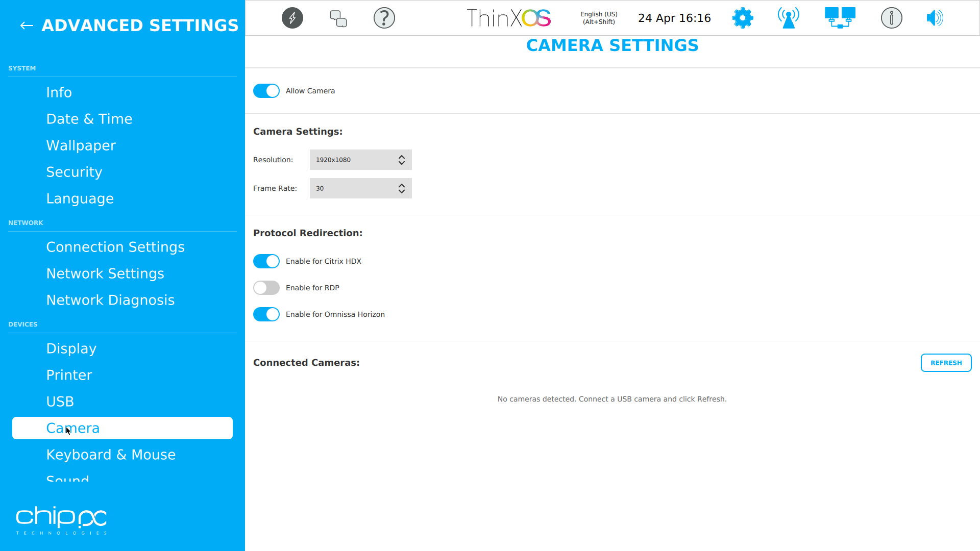Click the volume speaker icon
The height and width of the screenshot is (551, 980).
(x=935, y=18)
